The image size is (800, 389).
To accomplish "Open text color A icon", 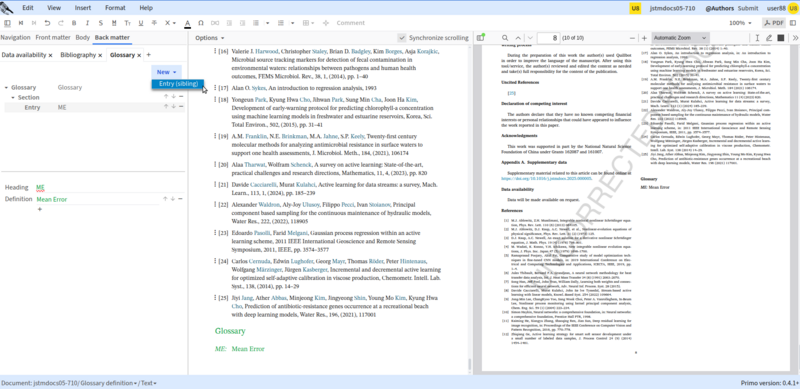I will [x=187, y=23].
